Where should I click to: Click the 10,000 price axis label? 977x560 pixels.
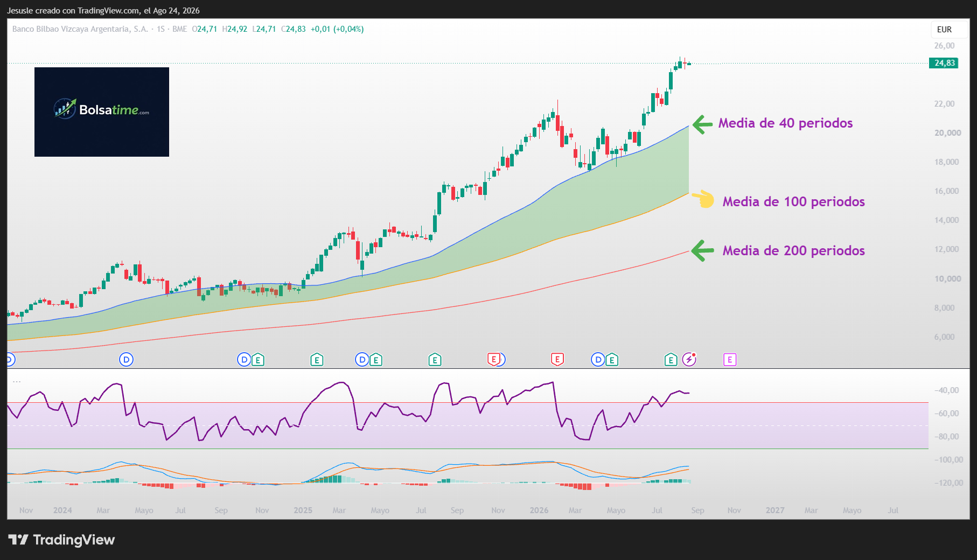coord(947,279)
